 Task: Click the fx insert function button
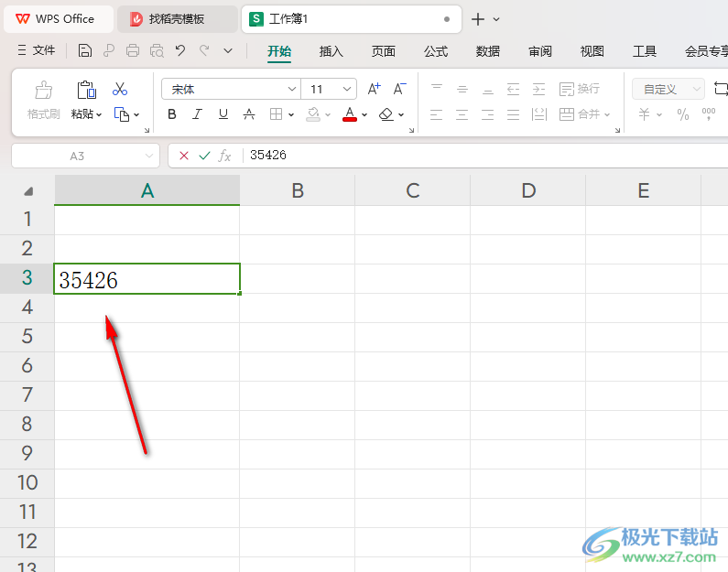[x=224, y=156]
